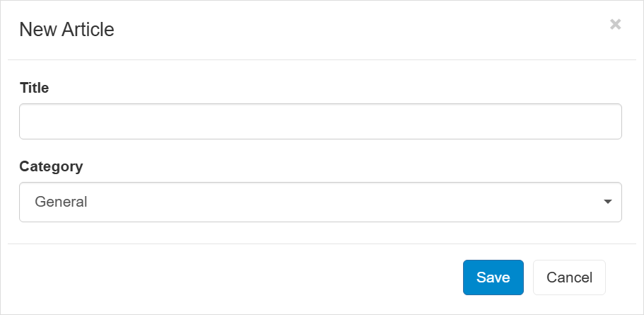Click the X icon in dialog header
Viewport: 644px width, 315px height.
tap(615, 25)
